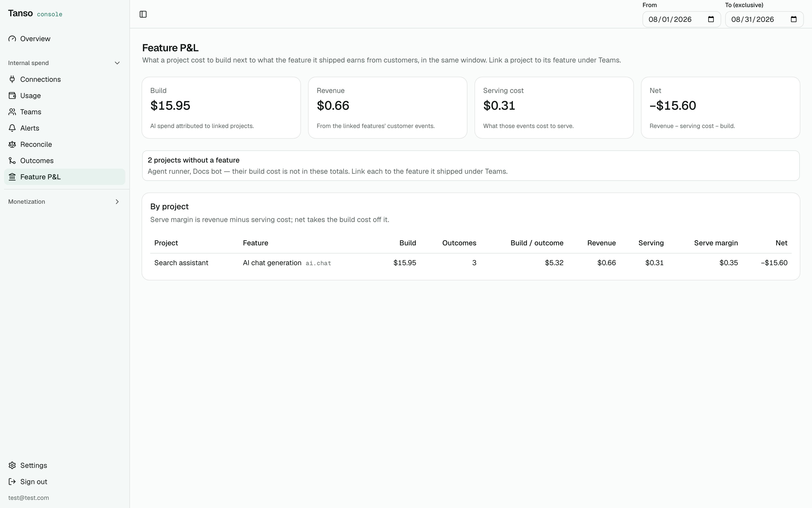Click the Monetization section label
Viewport: 812px width, 508px height.
pyautogui.click(x=26, y=202)
